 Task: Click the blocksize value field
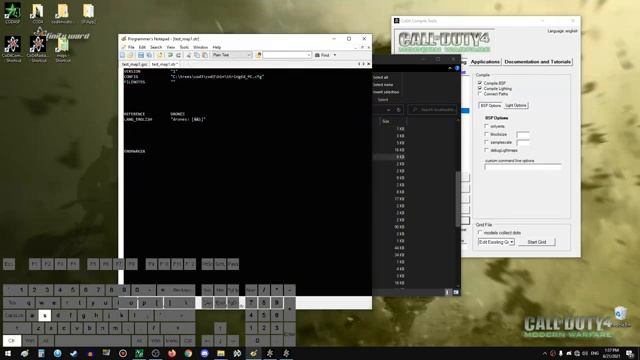coord(523,134)
